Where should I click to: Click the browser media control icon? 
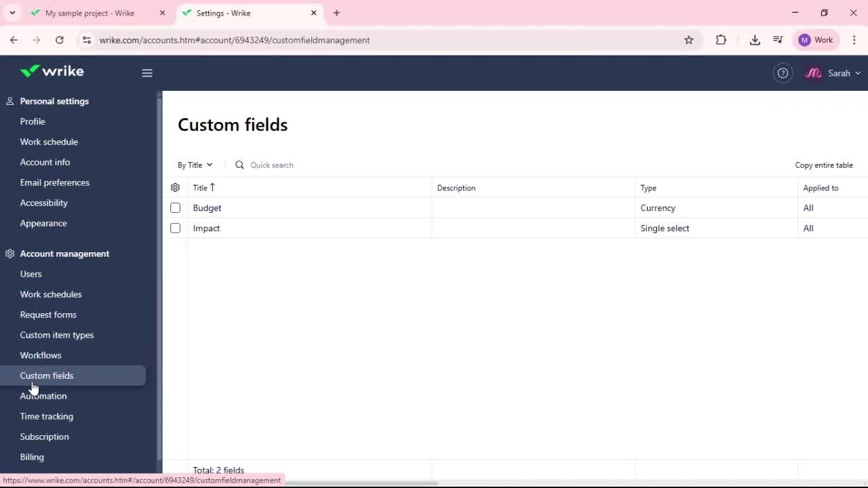click(778, 40)
